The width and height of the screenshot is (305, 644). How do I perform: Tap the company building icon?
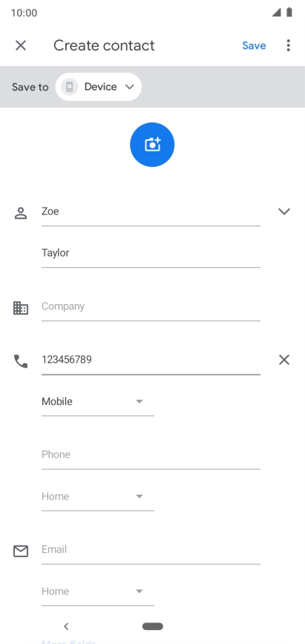(21, 308)
